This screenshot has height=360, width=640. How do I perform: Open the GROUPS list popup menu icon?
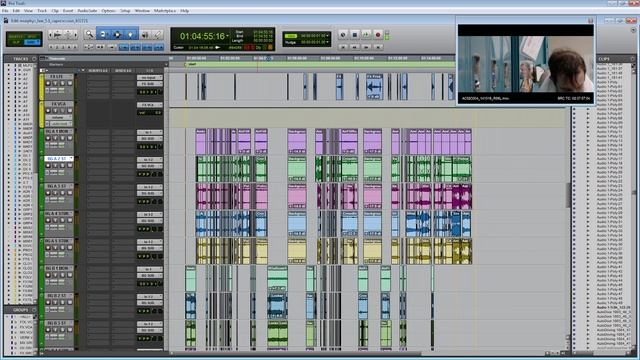coord(34,310)
